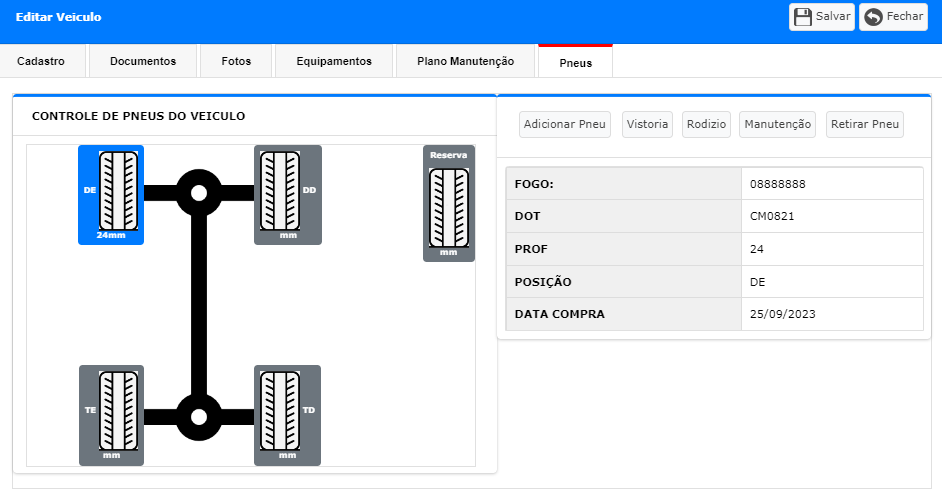Click the floppy disk Salvar icon

click(803, 17)
